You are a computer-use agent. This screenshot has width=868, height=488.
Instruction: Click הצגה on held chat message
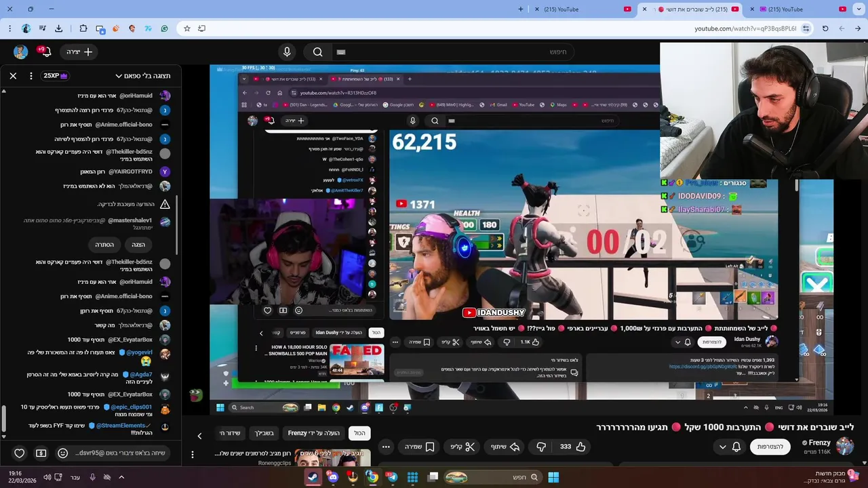tap(138, 245)
